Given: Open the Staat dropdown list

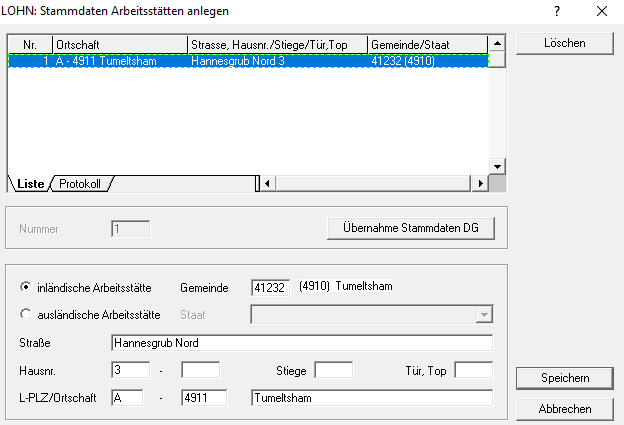Looking at the screenshot, I should pos(484,315).
